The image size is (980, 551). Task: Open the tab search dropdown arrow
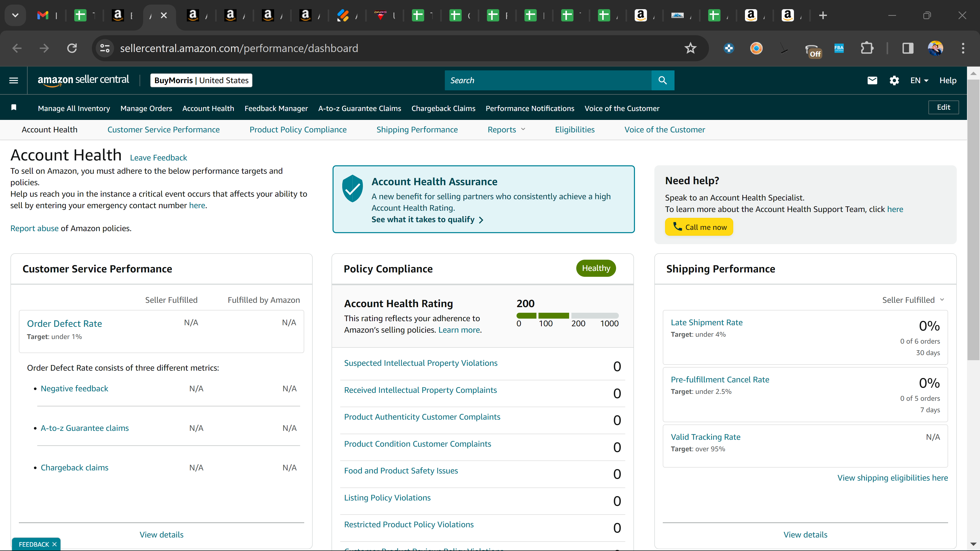(x=15, y=15)
